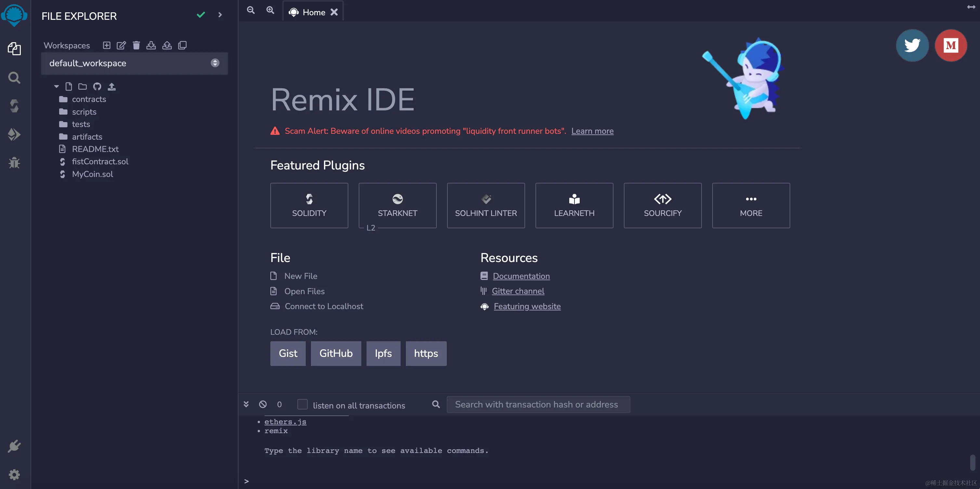
Task: Click the GitHub load button
Action: [x=336, y=353]
